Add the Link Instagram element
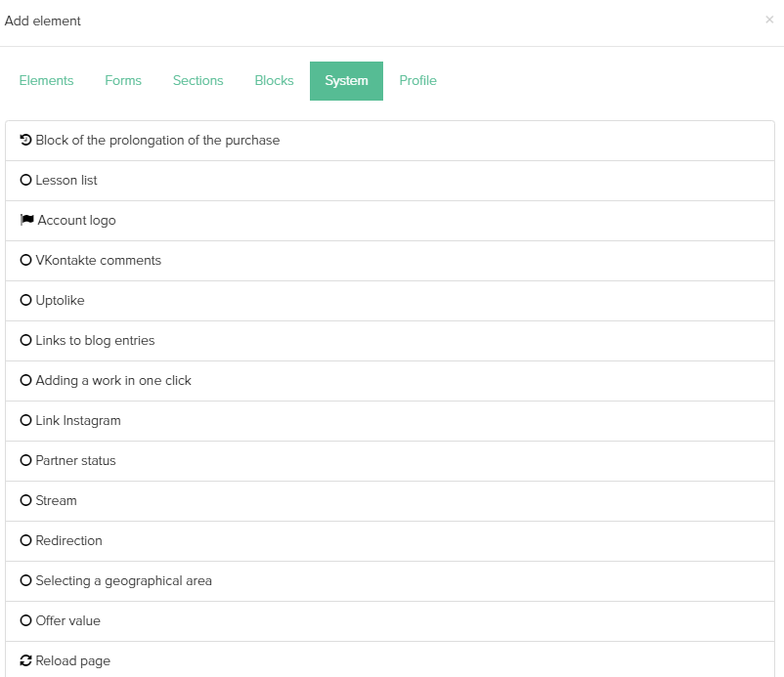Viewport: 784px width, 677px height. pos(390,421)
